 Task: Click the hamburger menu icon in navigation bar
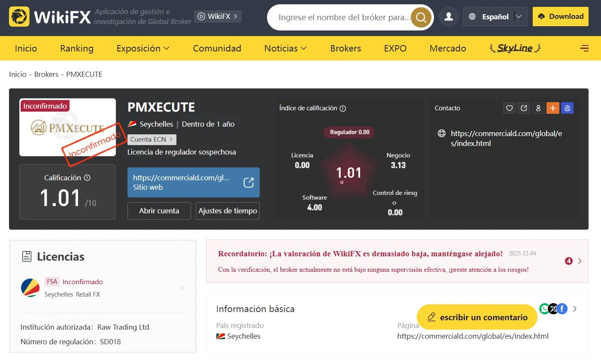click(x=584, y=49)
